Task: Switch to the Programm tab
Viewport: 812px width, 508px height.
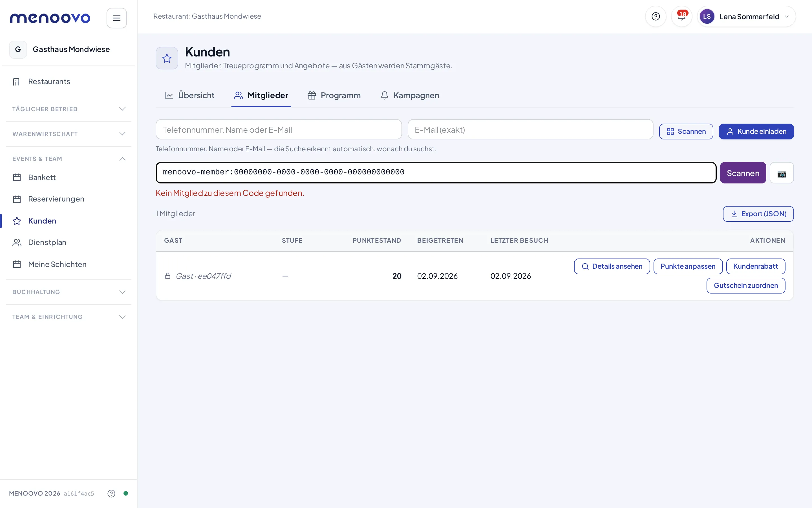Action: (x=334, y=95)
